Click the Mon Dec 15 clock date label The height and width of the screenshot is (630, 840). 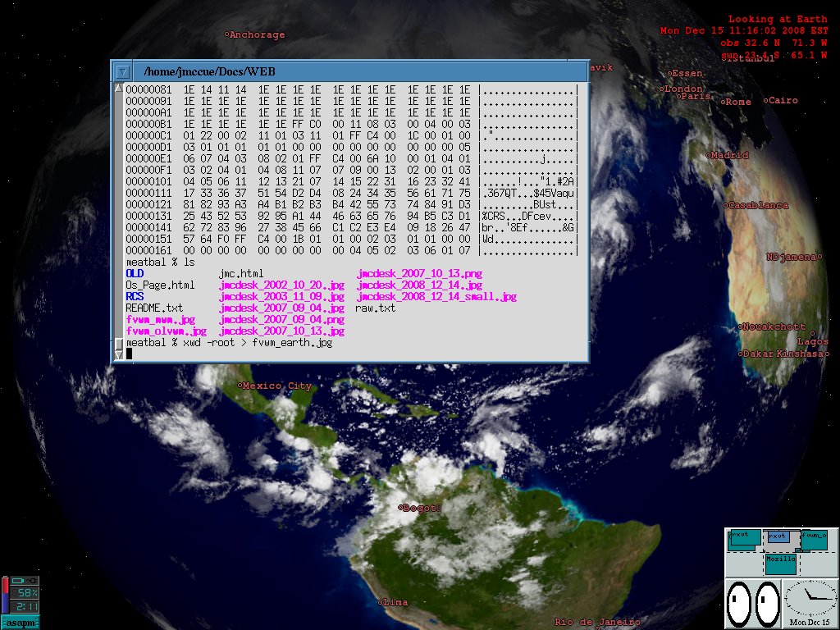809,623
